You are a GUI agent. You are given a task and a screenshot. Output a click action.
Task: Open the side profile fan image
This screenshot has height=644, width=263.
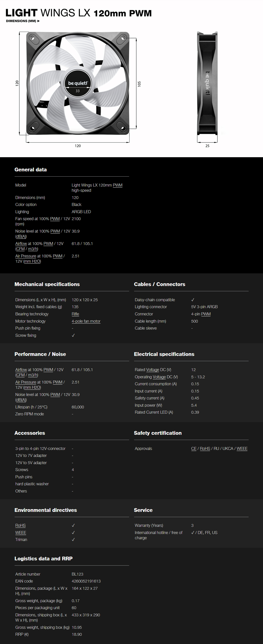click(207, 83)
